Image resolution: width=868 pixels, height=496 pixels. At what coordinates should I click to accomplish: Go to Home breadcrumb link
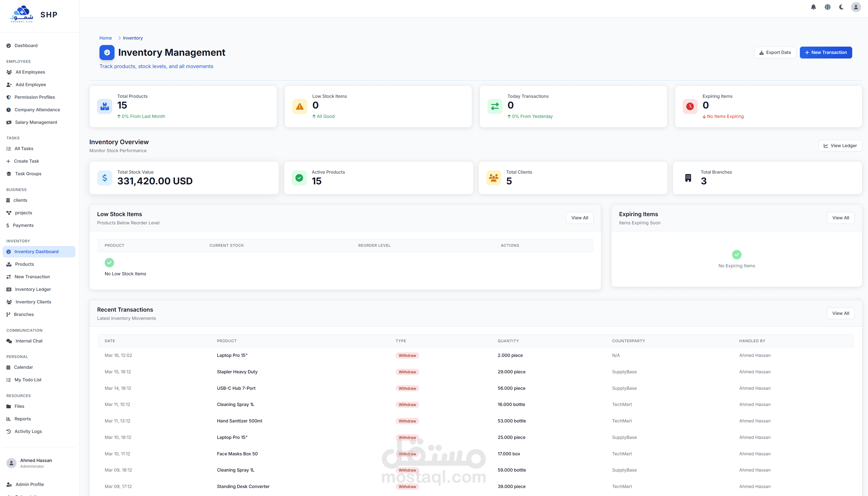(105, 38)
